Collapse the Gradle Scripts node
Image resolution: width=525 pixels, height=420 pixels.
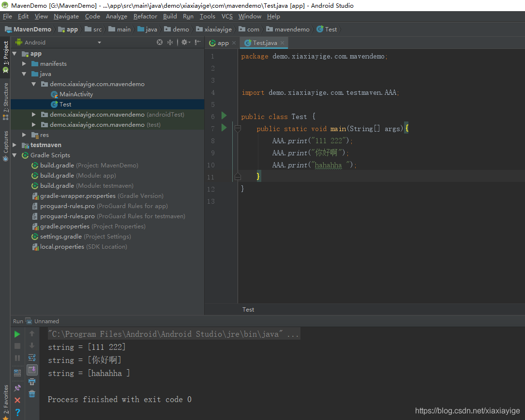15,155
